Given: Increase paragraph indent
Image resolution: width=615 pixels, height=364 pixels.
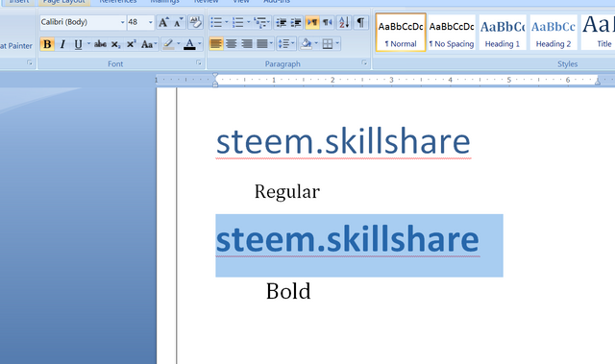Looking at the screenshot, I should 296,22.
